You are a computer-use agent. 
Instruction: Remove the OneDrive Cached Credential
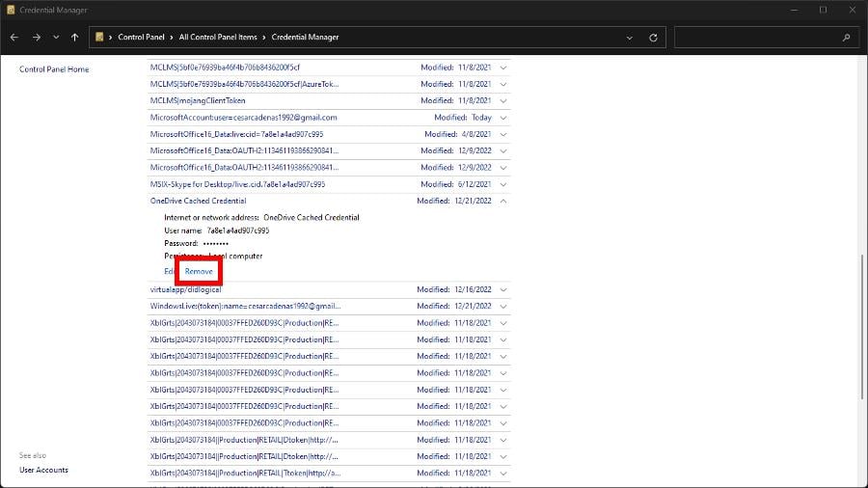pos(199,271)
